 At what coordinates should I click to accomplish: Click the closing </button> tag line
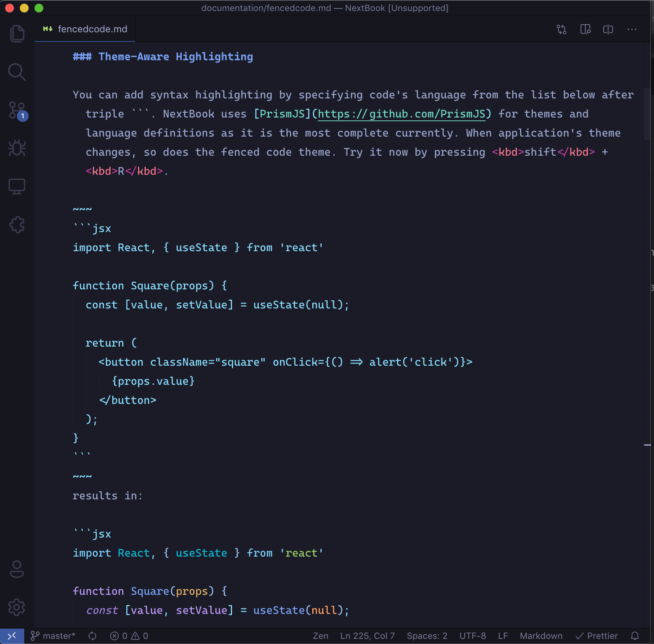tap(128, 400)
